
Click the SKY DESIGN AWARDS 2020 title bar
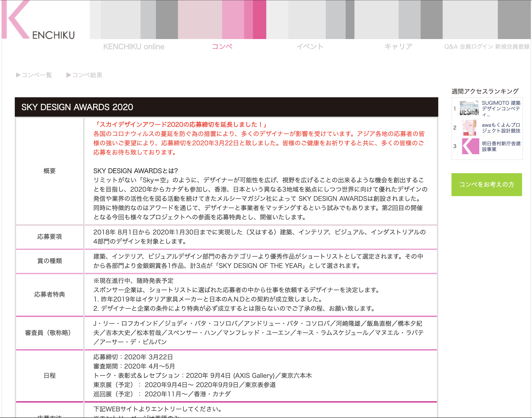click(x=226, y=107)
